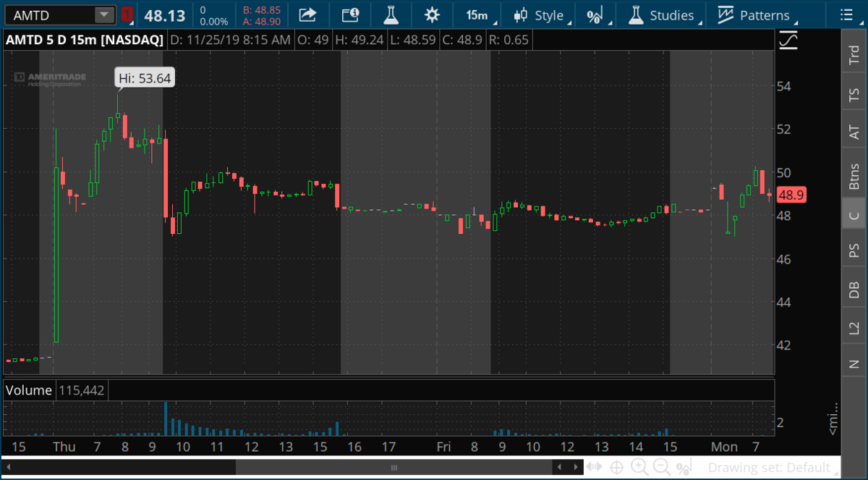
Task: Click the ask price A: 48.90
Action: point(261,22)
